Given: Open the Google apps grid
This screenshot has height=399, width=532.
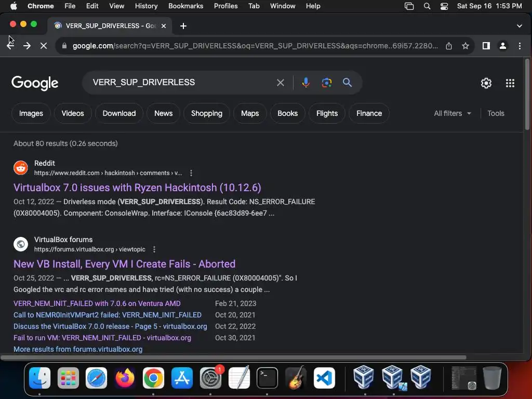Looking at the screenshot, I should coord(510,83).
